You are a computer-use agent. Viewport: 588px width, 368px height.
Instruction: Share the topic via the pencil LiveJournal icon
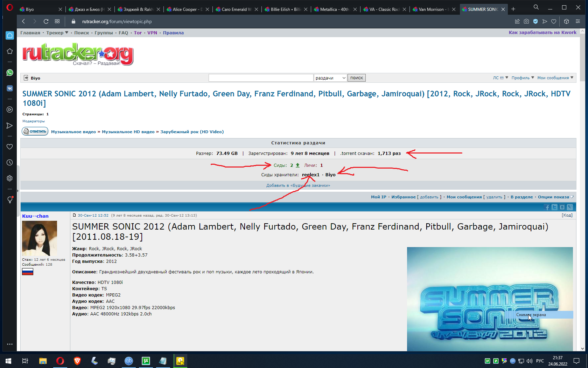coord(570,207)
